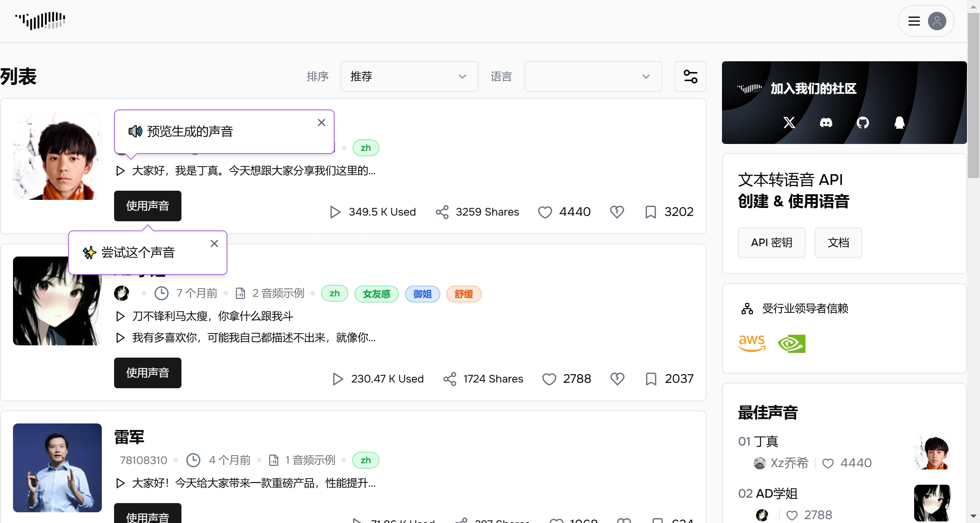Click the bookmark icon for 丁真 voice
Screen dimensions: 980x523
pyautogui.click(x=650, y=212)
